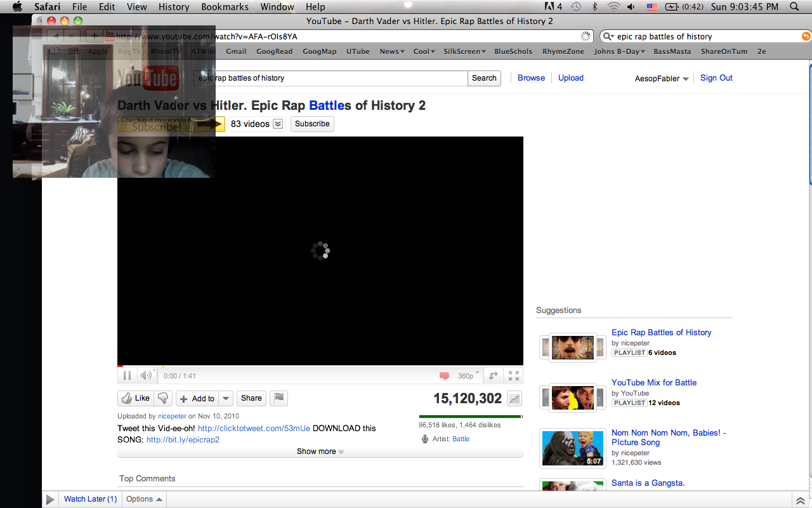Viewport: 812px width, 508px height.
Task: Open the Cool bookmarks folder
Action: (424, 51)
